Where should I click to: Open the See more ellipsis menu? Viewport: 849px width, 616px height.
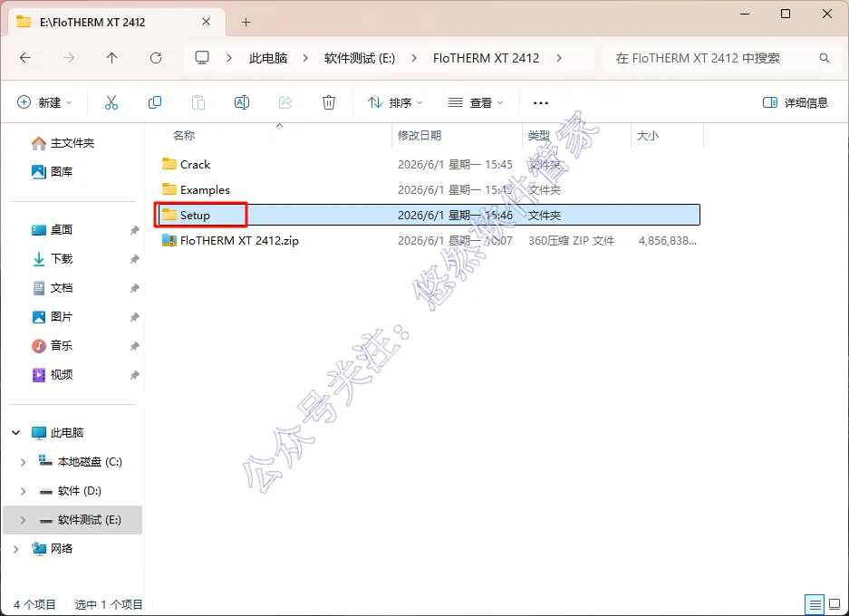click(540, 103)
